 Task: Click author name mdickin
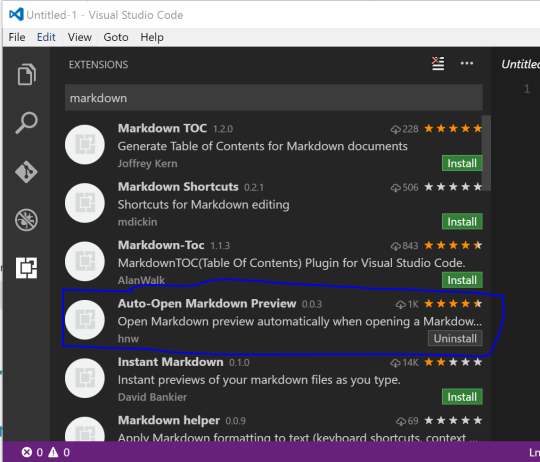(x=137, y=222)
